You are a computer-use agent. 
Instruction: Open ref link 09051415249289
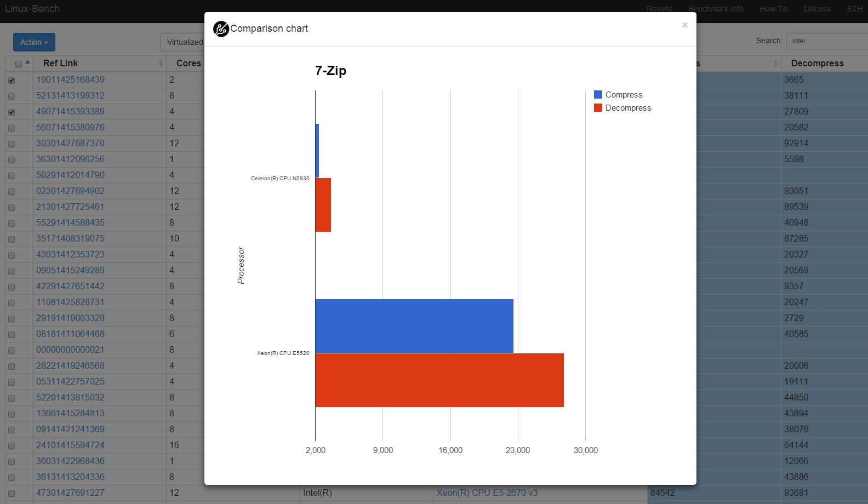point(70,271)
